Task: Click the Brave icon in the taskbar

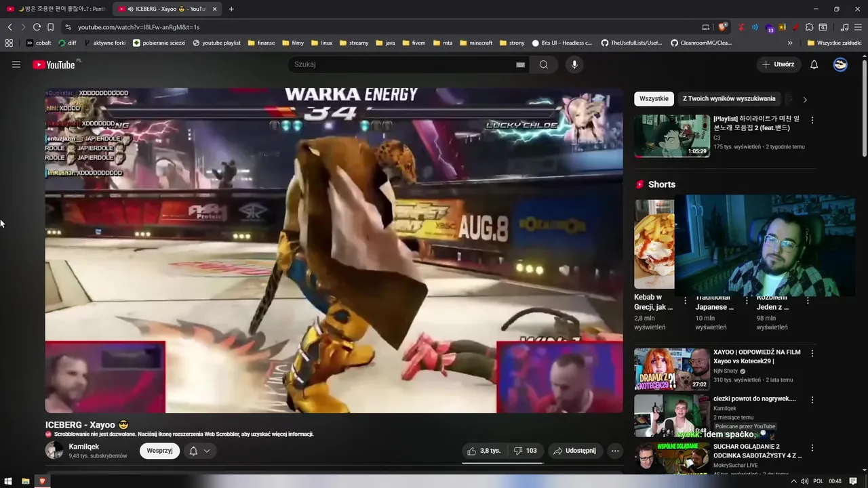Action: point(42,481)
